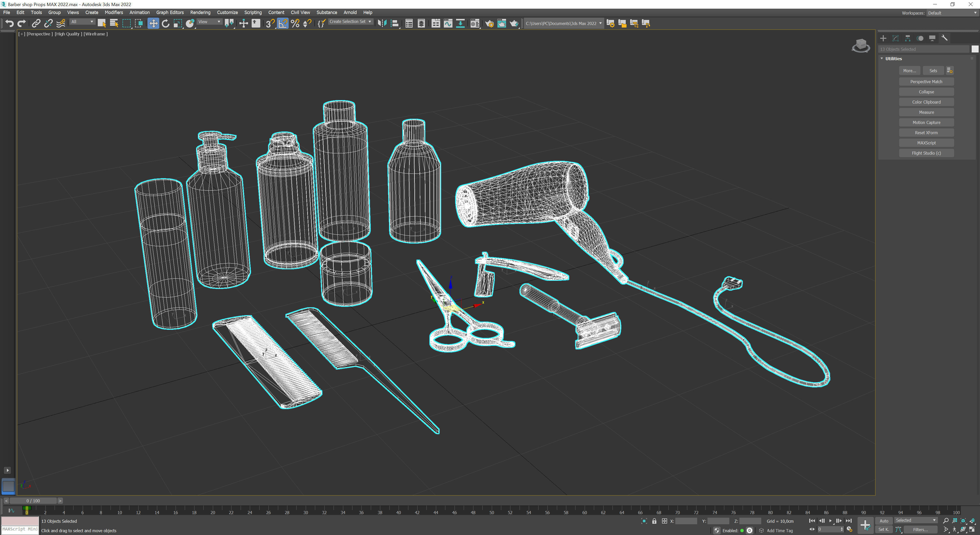Open the Select by Name list
The width and height of the screenshot is (980, 535).
tap(114, 23)
